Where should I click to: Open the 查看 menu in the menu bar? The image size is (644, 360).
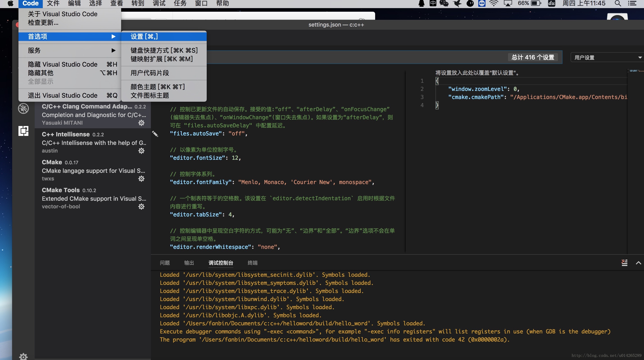tap(117, 3)
